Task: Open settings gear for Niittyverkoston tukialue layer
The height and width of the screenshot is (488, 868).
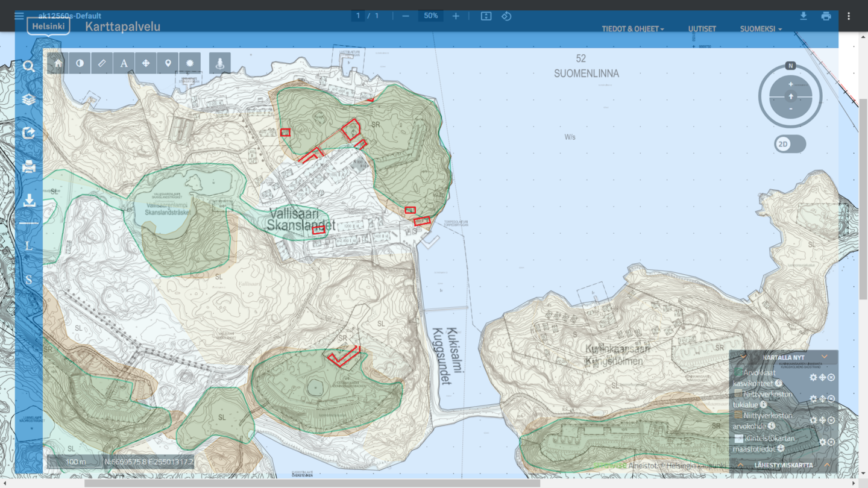Action: click(x=813, y=399)
